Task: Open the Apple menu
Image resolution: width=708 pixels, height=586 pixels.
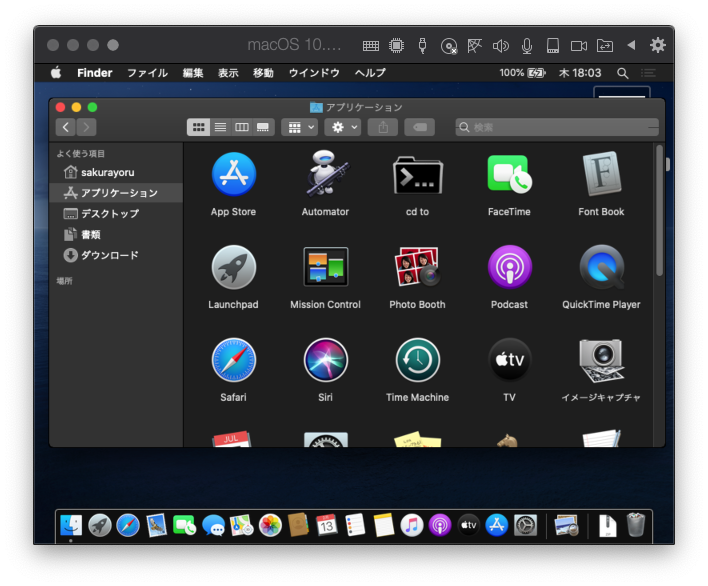Action: (x=56, y=72)
